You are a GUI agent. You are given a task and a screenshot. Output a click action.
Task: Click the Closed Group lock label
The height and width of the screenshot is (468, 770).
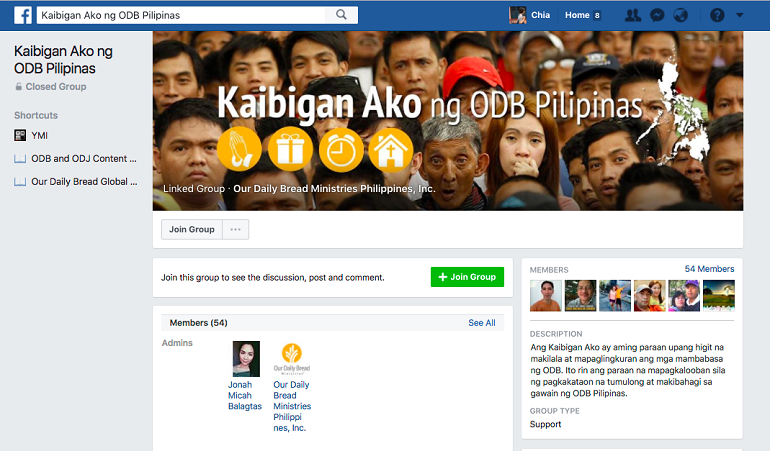51,86
